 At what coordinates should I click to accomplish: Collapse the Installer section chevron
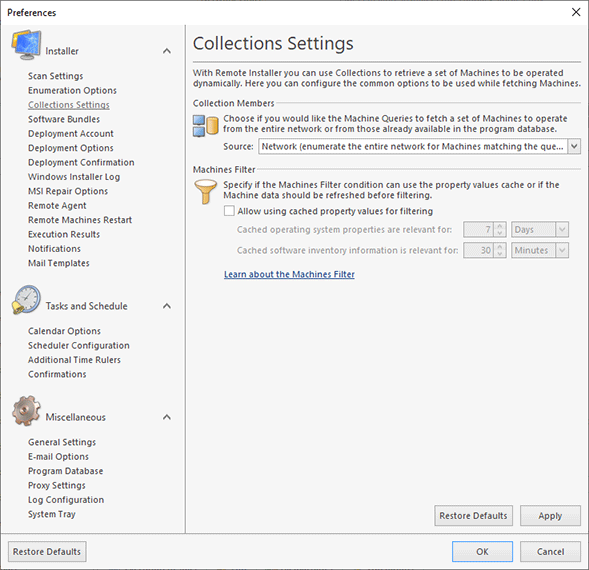coord(167,51)
